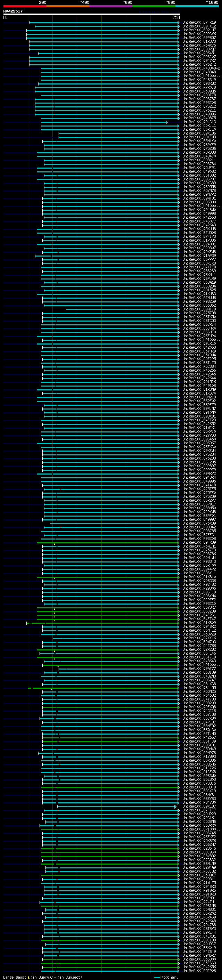Click hit label UniRef100_Q94C13
This screenshot has height=980, width=222.
[199, 122]
